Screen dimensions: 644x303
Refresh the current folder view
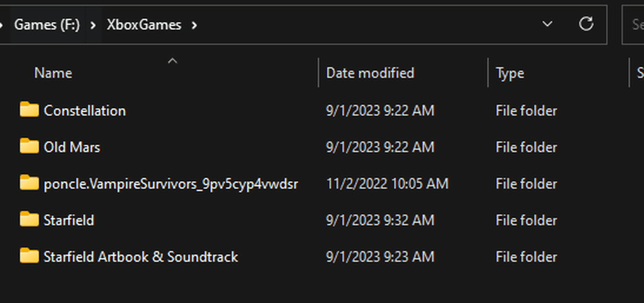pyautogui.click(x=586, y=24)
